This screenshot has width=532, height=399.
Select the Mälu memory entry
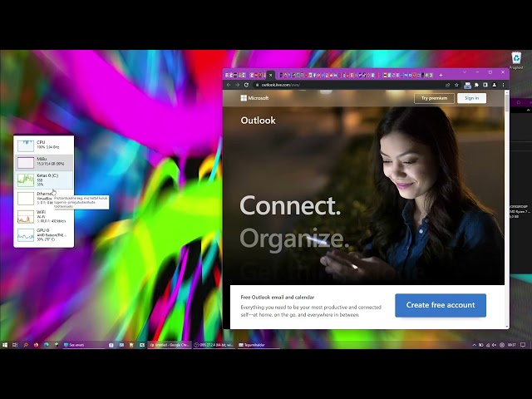coord(44,162)
